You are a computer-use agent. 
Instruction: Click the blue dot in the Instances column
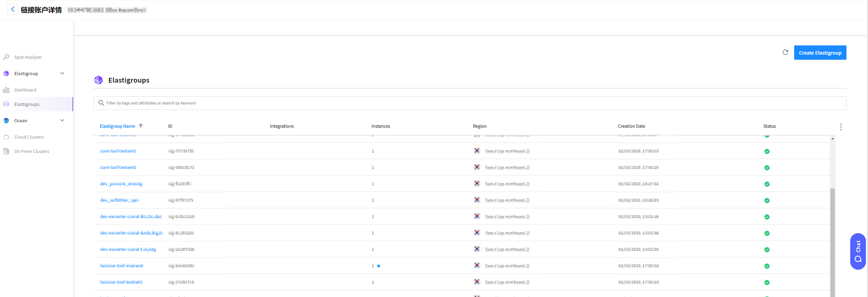coord(379,266)
